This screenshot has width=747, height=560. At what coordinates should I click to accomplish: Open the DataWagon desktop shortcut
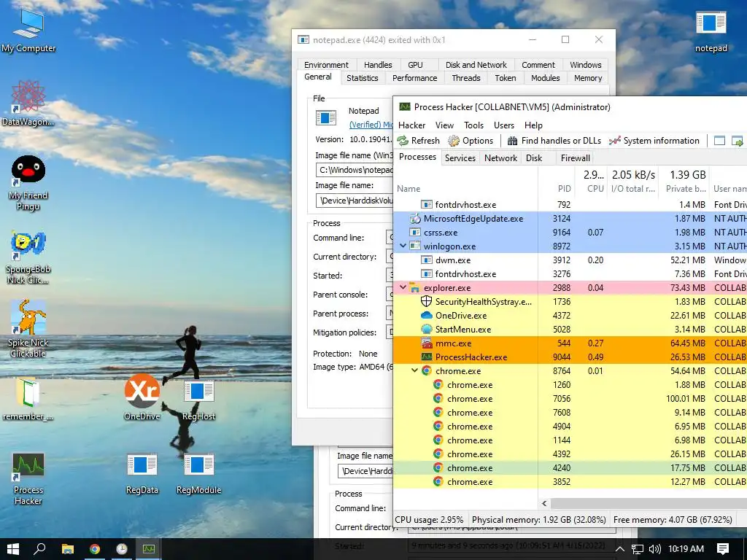(x=28, y=103)
